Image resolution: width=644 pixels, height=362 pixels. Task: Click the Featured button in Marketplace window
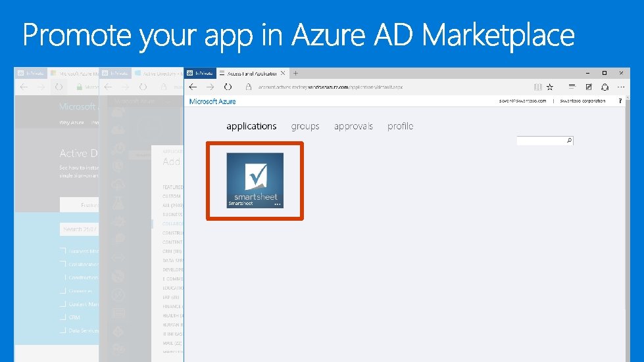coord(80,204)
